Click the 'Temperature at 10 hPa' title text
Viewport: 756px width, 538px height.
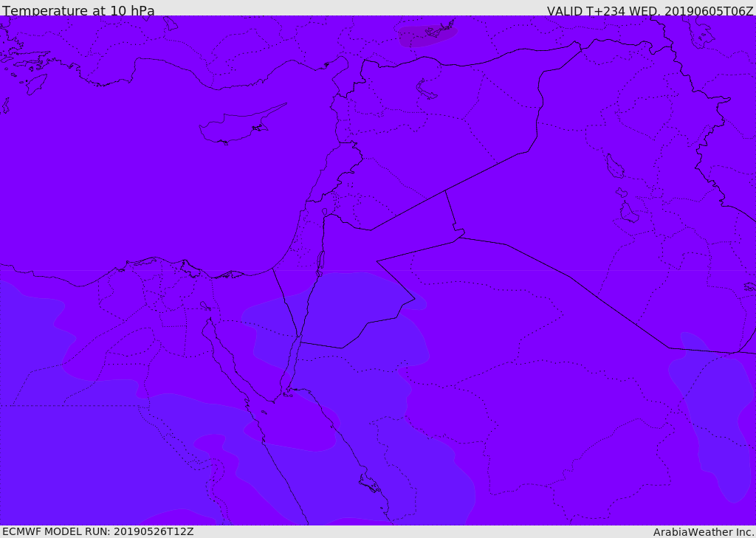tap(78, 10)
